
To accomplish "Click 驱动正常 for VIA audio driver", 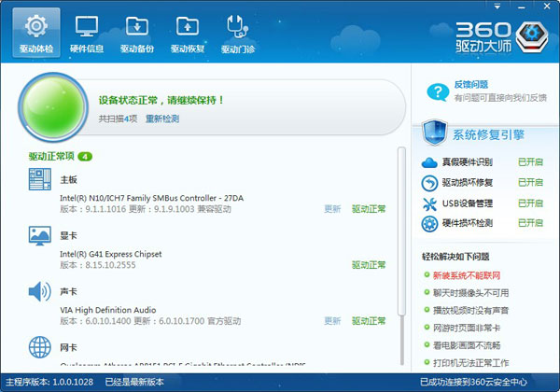I will (369, 321).
